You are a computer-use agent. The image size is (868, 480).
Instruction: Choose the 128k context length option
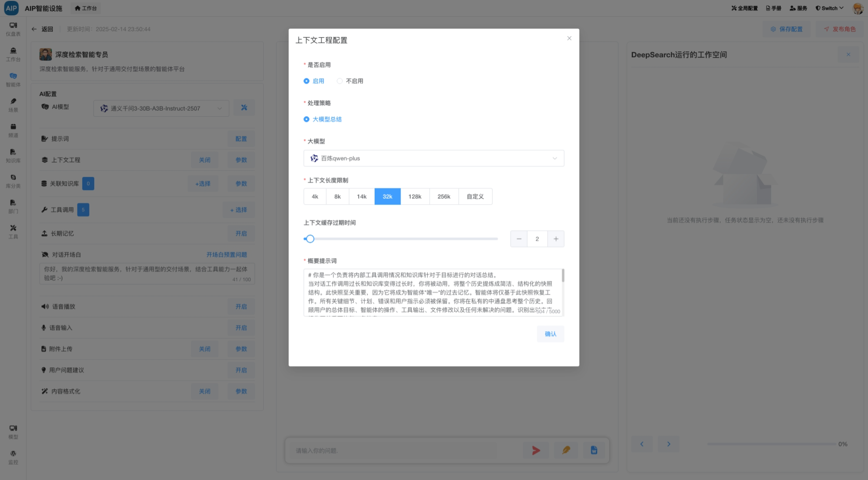pyautogui.click(x=415, y=197)
